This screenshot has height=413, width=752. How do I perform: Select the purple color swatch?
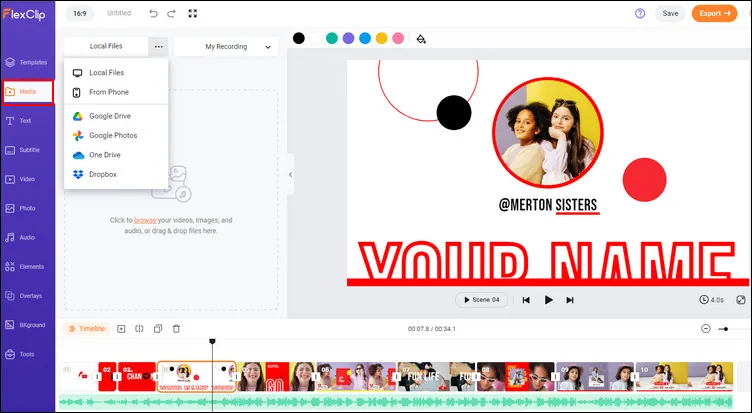click(349, 38)
